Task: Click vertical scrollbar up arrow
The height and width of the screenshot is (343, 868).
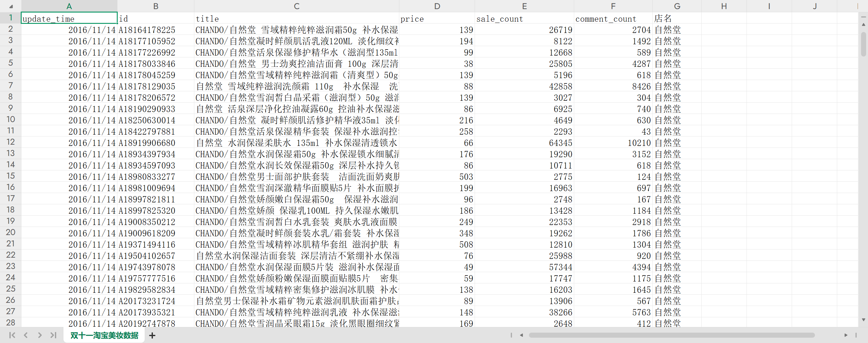Action: 863,24
